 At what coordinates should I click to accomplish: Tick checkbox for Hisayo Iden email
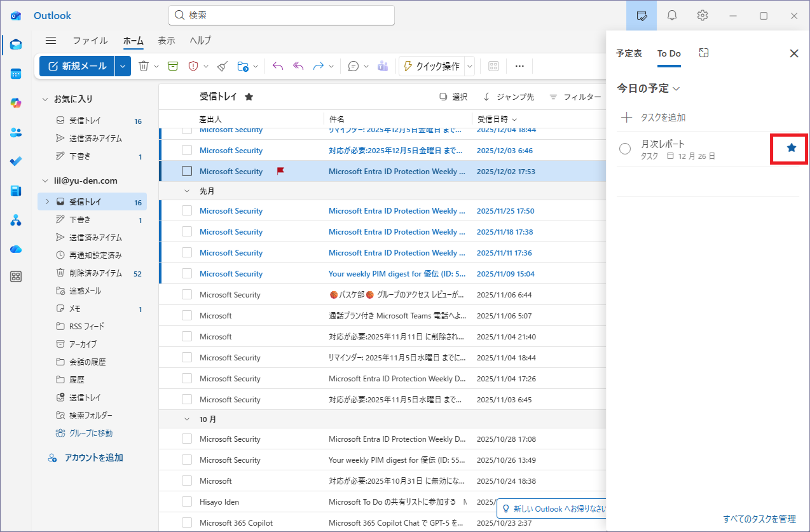(x=187, y=501)
